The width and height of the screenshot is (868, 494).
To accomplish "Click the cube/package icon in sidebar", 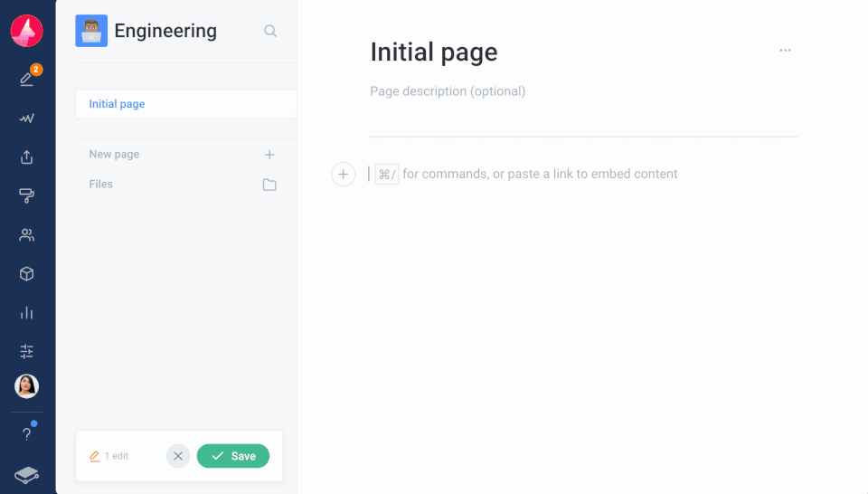I will click(27, 274).
